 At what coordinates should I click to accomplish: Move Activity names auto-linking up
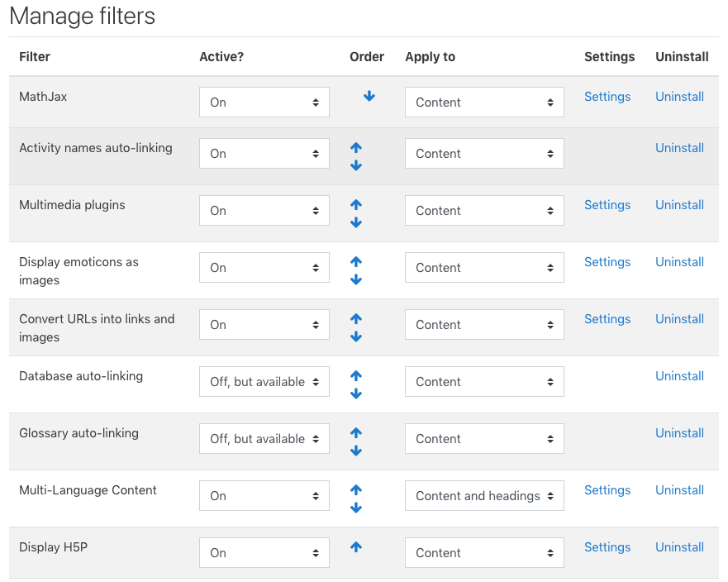coord(356,148)
